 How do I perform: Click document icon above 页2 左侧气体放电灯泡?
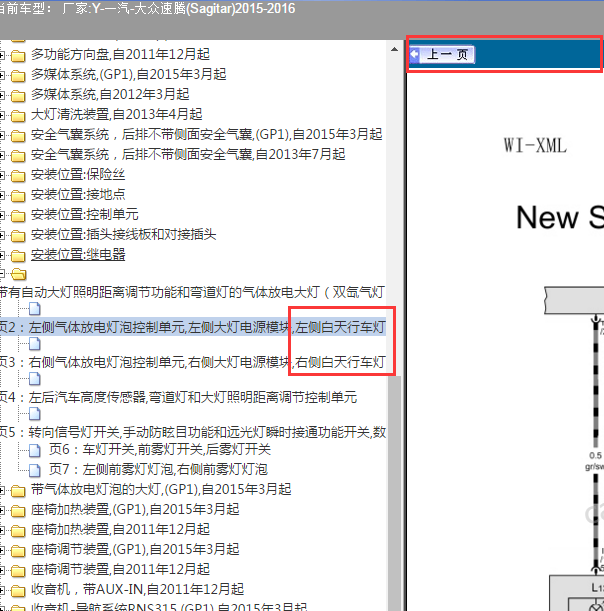pyautogui.click(x=35, y=309)
